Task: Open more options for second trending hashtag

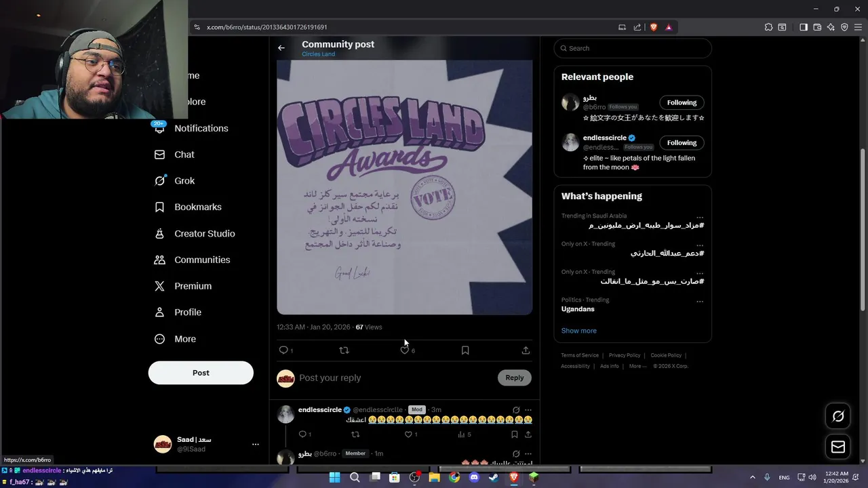Action: pos(700,245)
